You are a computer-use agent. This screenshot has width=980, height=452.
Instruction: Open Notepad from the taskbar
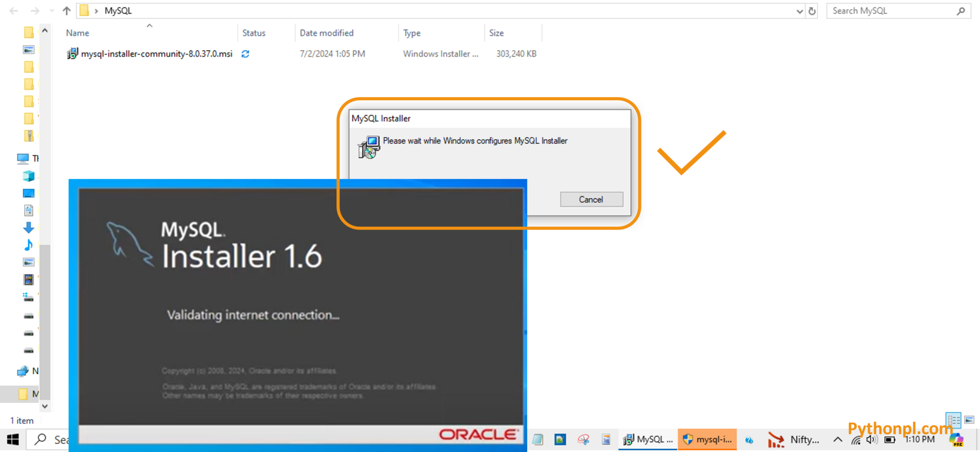point(537,439)
